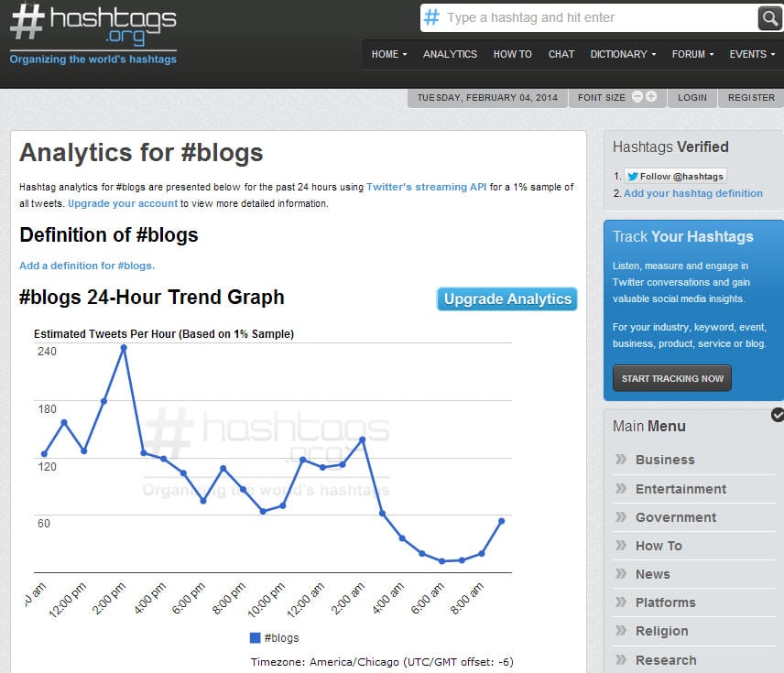The width and height of the screenshot is (784, 673).
Task: Click the 'Organizing the world's hashtags' tagline
Action: (93, 59)
